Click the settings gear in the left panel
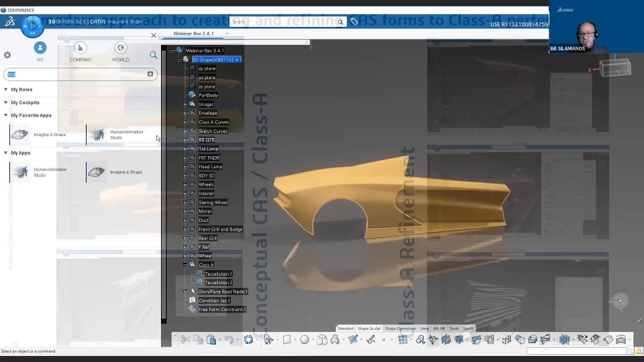The height and width of the screenshot is (362, 644). [7, 55]
